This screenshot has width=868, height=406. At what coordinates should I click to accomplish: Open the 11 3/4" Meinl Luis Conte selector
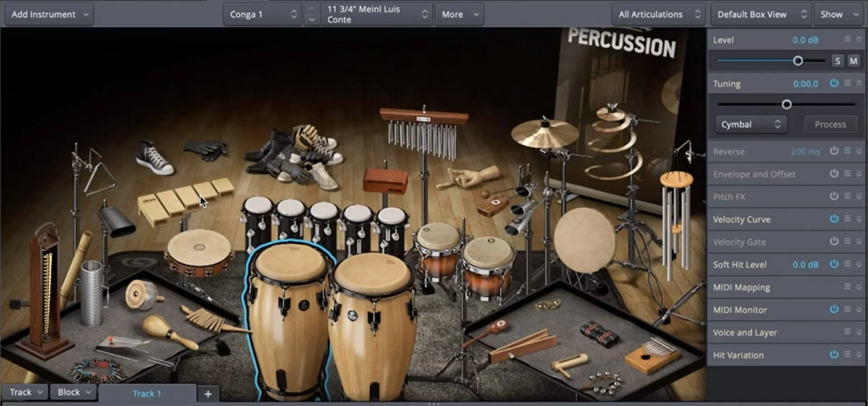point(376,14)
